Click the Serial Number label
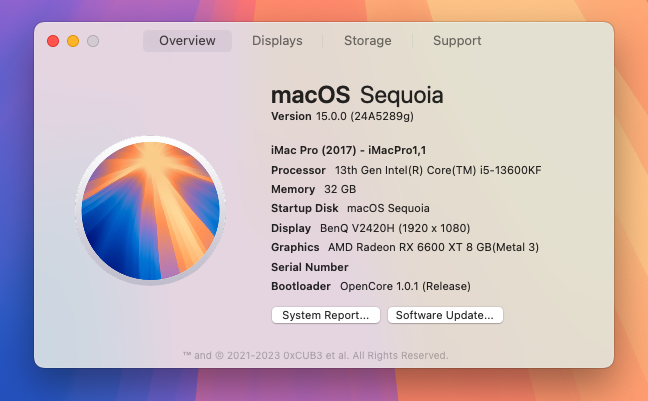This screenshot has height=401, width=648. click(x=310, y=267)
